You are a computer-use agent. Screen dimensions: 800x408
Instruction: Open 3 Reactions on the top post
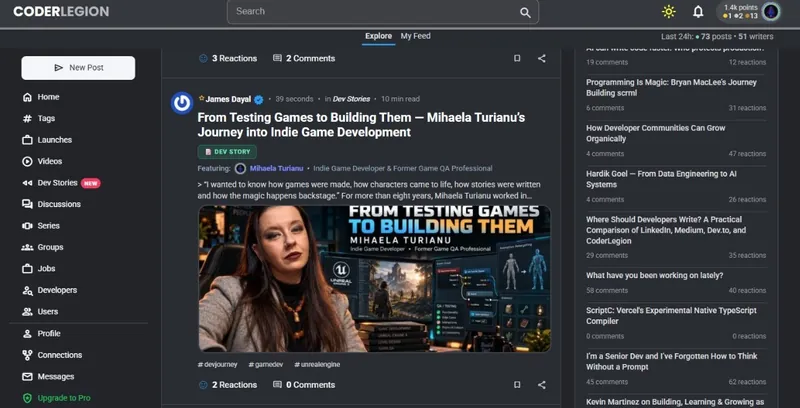click(x=228, y=59)
